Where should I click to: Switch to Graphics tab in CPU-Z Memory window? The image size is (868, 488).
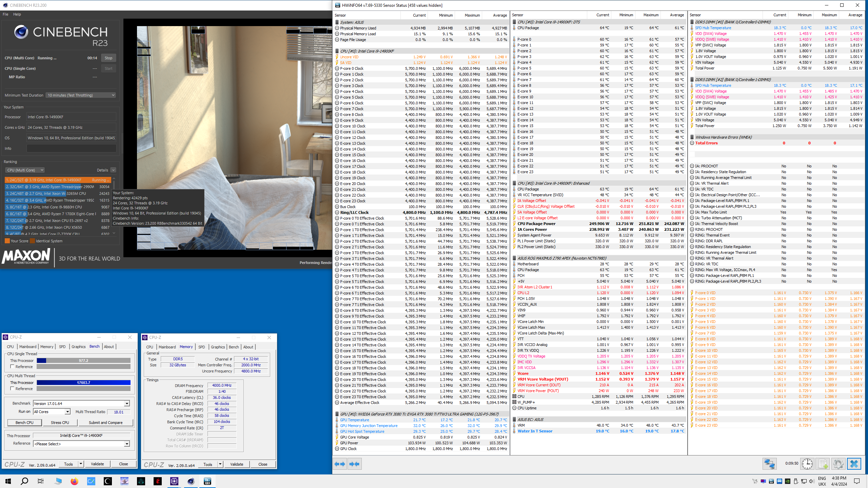coord(218,347)
